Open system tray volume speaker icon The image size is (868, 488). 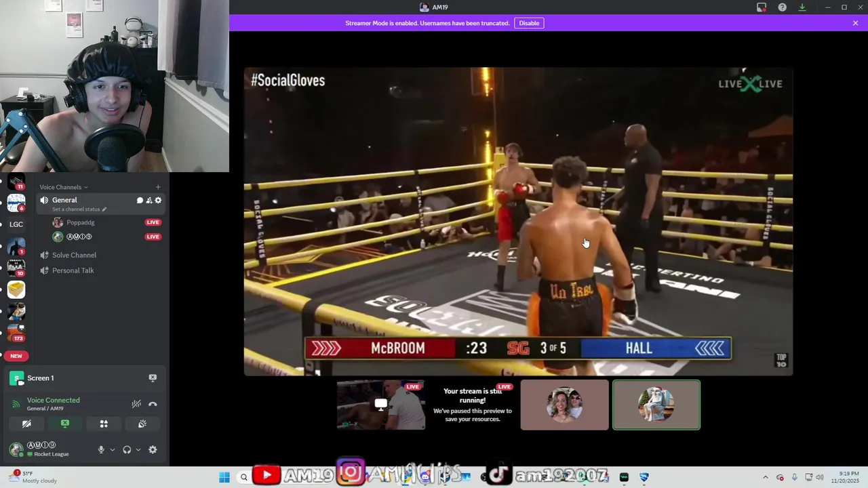click(819, 477)
